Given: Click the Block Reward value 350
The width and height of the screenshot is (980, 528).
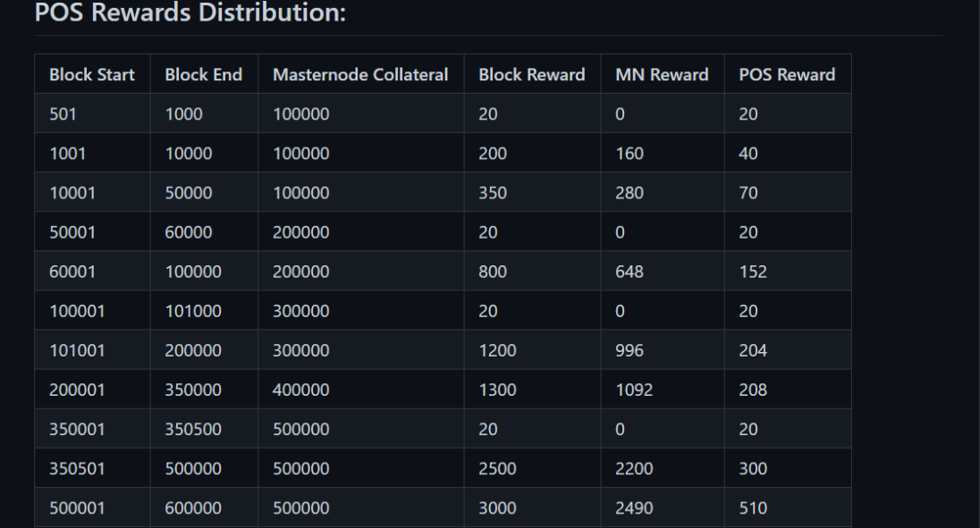Looking at the screenshot, I should [493, 192].
